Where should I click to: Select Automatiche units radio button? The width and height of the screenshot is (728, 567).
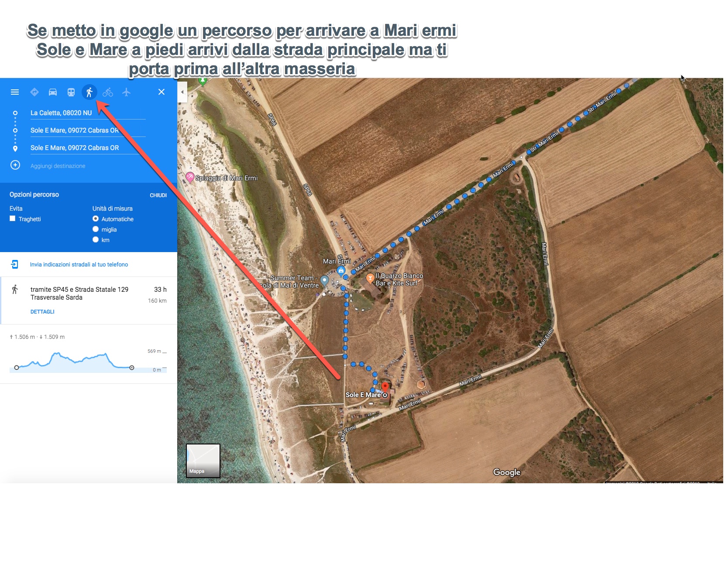click(x=96, y=219)
